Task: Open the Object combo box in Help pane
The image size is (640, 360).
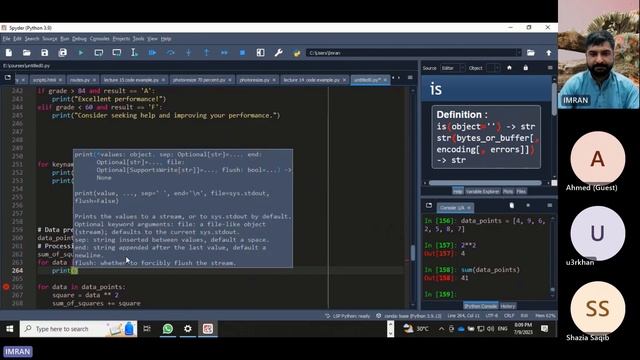Action: 493,68
